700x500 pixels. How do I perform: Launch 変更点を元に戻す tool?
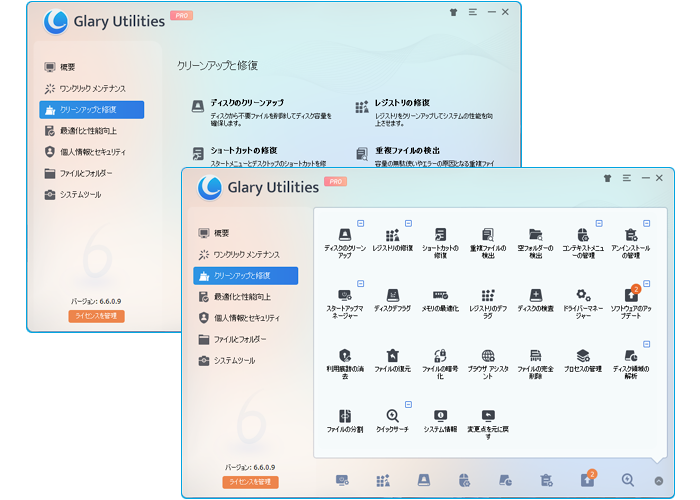pos(488,424)
